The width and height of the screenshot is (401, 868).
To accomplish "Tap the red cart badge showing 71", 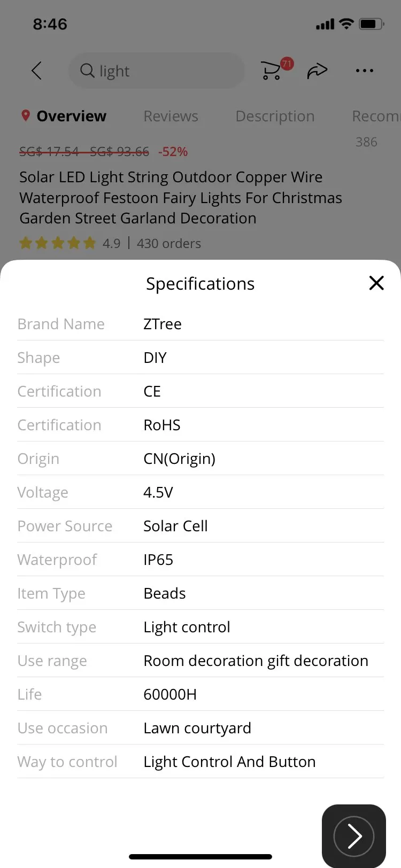I will pos(287,64).
